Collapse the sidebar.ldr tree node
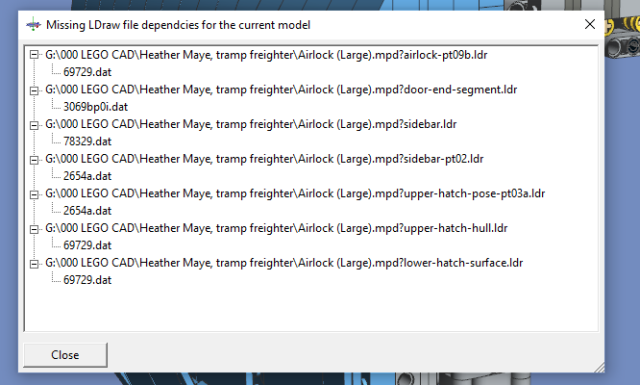 click(34, 125)
